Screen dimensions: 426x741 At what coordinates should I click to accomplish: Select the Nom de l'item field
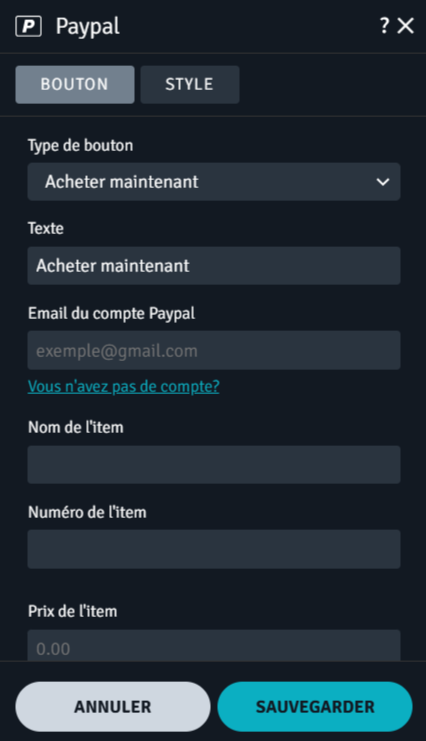tap(214, 465)
